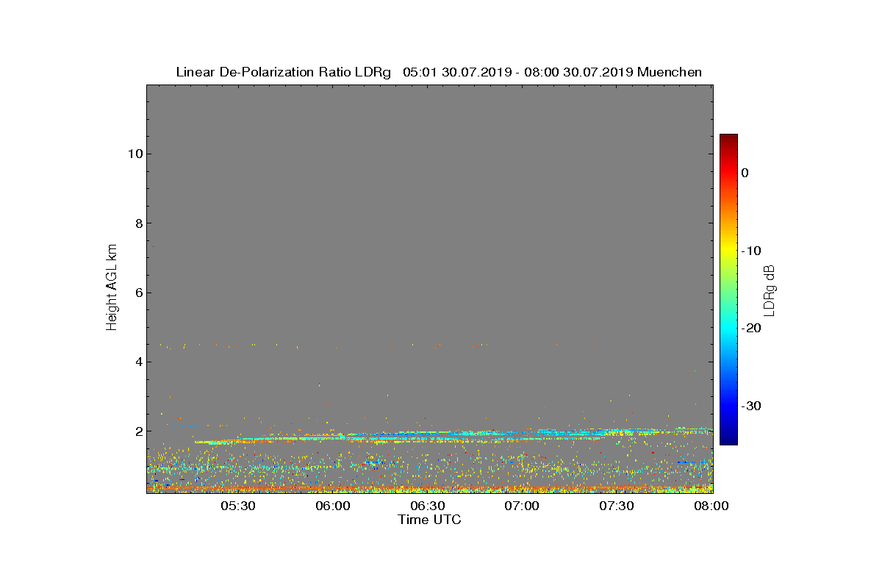Click the 07:30 time axis label
Screen dimensions: 882x588
tap(617, 506)
